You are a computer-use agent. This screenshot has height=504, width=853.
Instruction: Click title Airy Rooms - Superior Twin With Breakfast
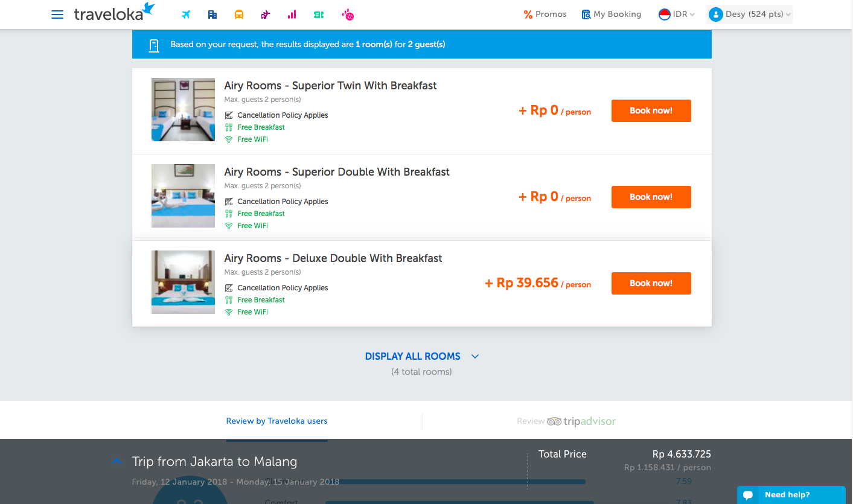[x=330, y=86]
